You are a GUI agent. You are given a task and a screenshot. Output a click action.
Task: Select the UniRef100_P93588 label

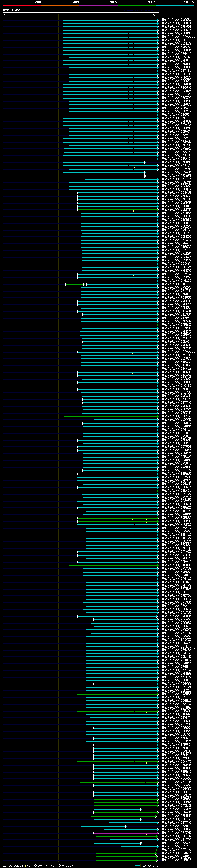coord(176,694)
